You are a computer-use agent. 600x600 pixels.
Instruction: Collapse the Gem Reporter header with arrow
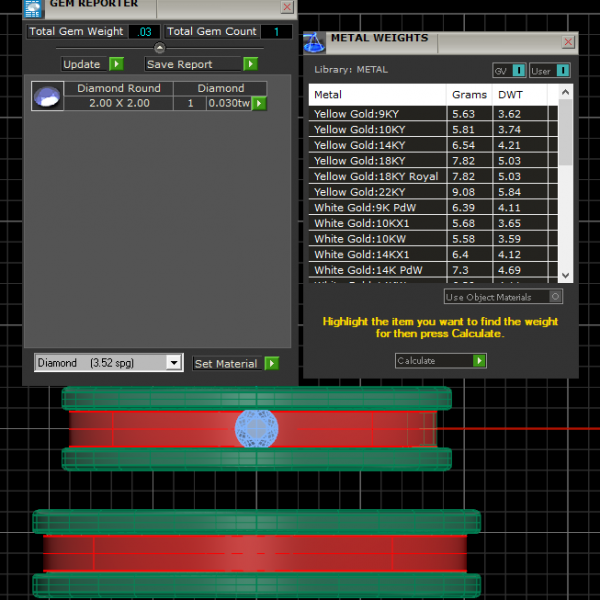[x=159, y=48]
